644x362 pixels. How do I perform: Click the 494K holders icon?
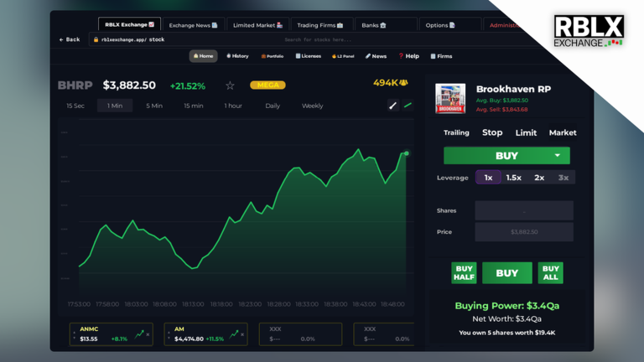pyautogui.click(x=403, y=82)
